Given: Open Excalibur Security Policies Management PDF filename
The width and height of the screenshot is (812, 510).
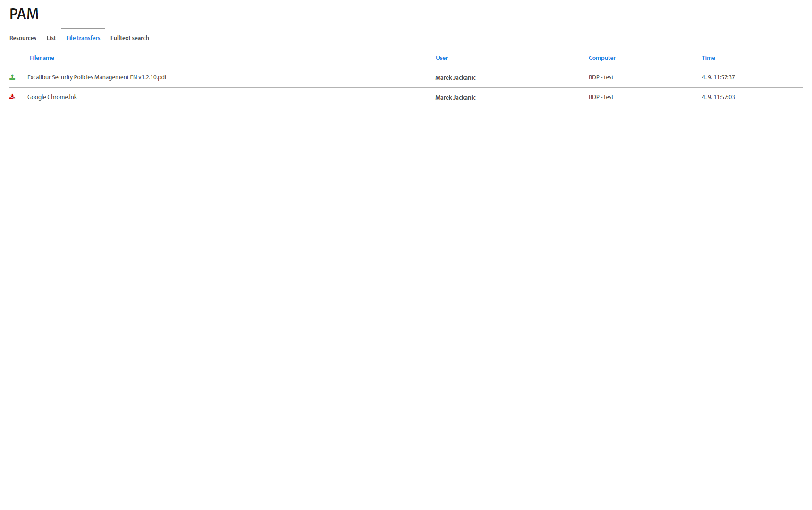Looking at the screenshot, I should coord(97,77).
